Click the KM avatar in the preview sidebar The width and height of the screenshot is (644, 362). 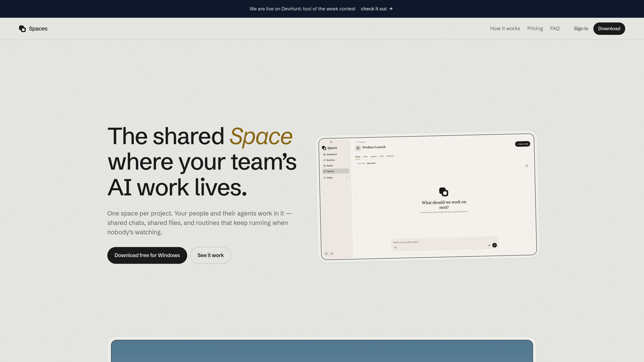332,254
